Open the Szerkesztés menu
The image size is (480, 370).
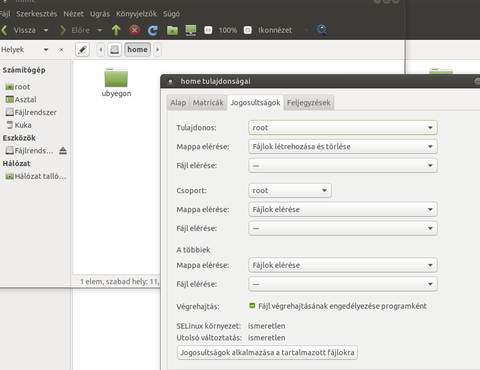pyautogui.click(x=37, y=14)
